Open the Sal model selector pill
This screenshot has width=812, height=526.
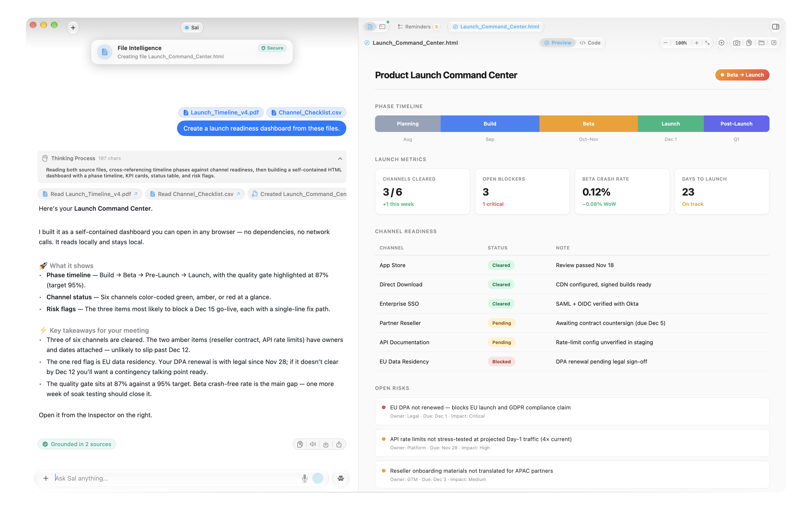pyautogui.click(x=192, y=28)
